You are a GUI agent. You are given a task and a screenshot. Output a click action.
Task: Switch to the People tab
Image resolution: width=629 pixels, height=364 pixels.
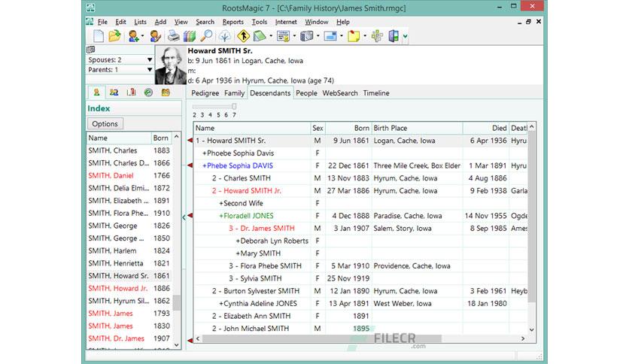306,93
